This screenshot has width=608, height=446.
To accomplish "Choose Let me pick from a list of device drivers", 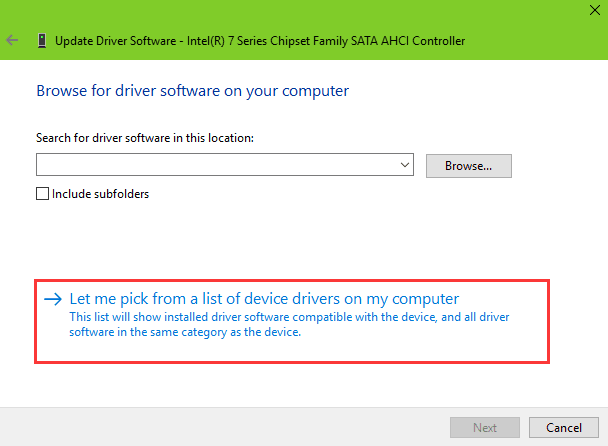I will pos(292,322).
